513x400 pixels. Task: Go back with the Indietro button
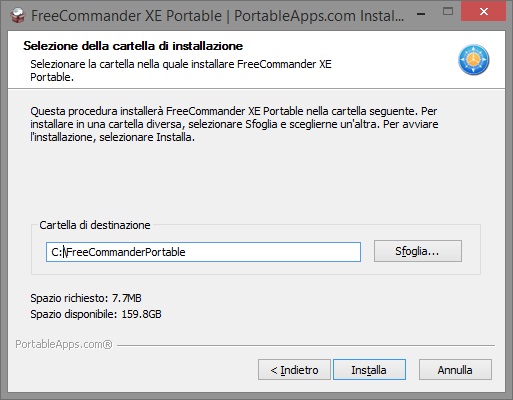tap(294, 369)
